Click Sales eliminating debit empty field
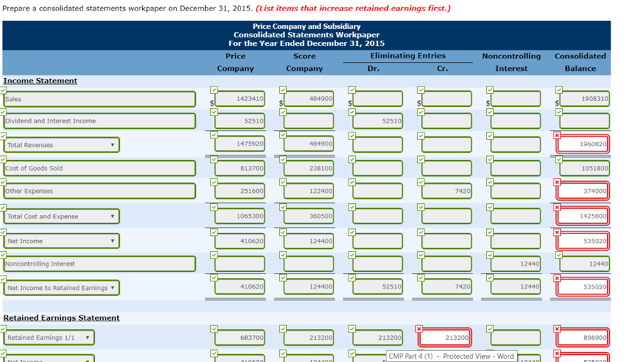644x362 pixels. (377, 99)
